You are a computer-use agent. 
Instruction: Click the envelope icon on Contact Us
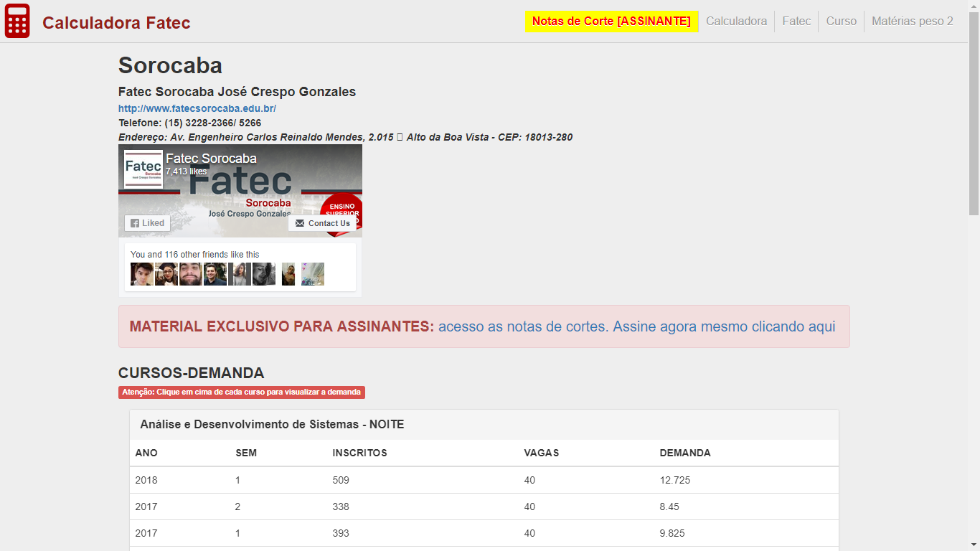click(x=300, y=223)
